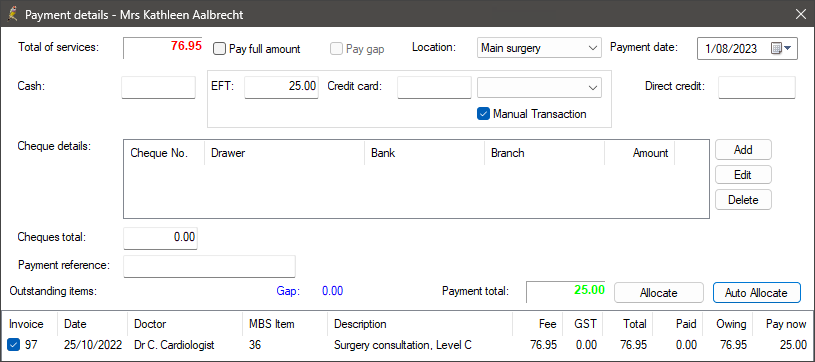This screenshot has height=362, width=815.
Task: Untick invoice 97 checkbox
Action: 14,344
